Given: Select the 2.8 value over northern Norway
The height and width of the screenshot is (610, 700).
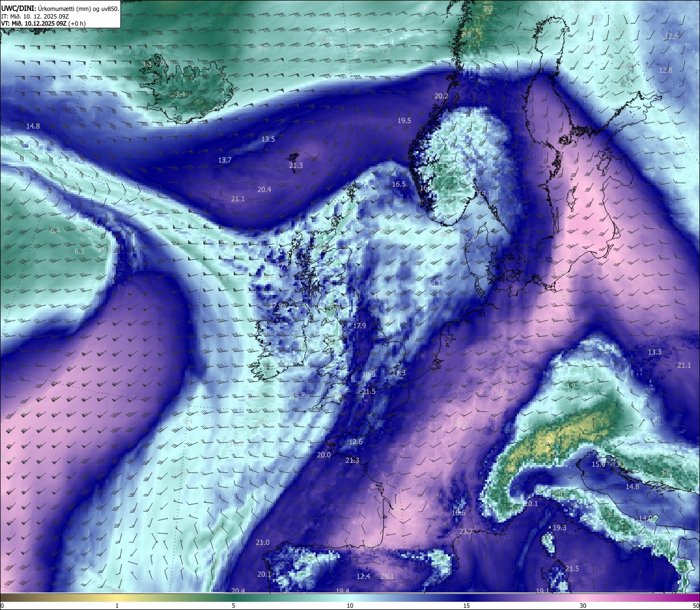Looking at the screenshot, I should coord(466,35).
